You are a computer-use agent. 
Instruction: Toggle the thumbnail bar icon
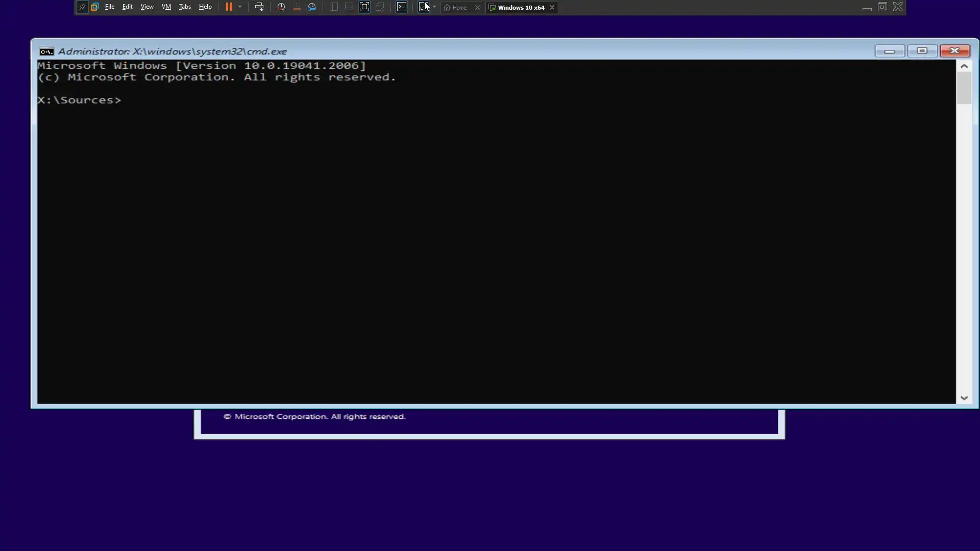point(349,7)
